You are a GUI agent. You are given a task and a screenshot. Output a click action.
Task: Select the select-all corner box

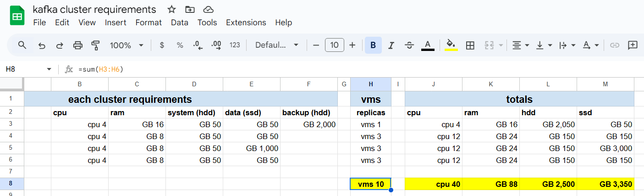pos(12,84)
